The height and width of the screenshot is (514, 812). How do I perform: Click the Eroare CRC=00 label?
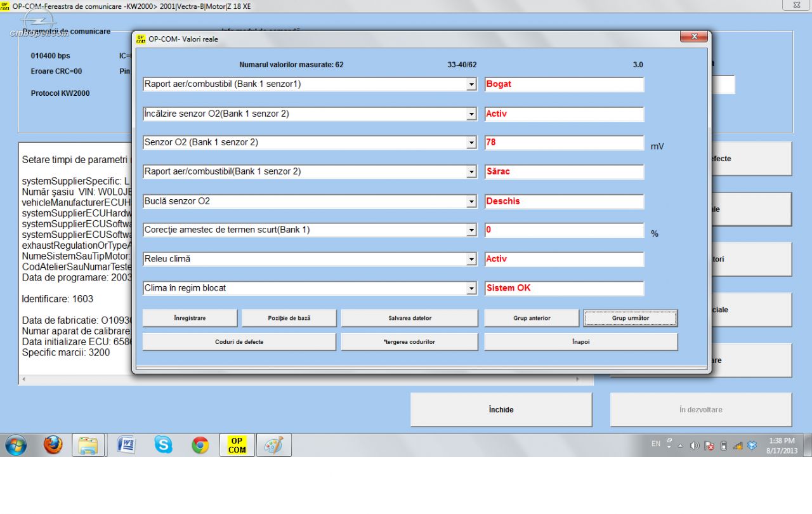click(x=56, y=72)
